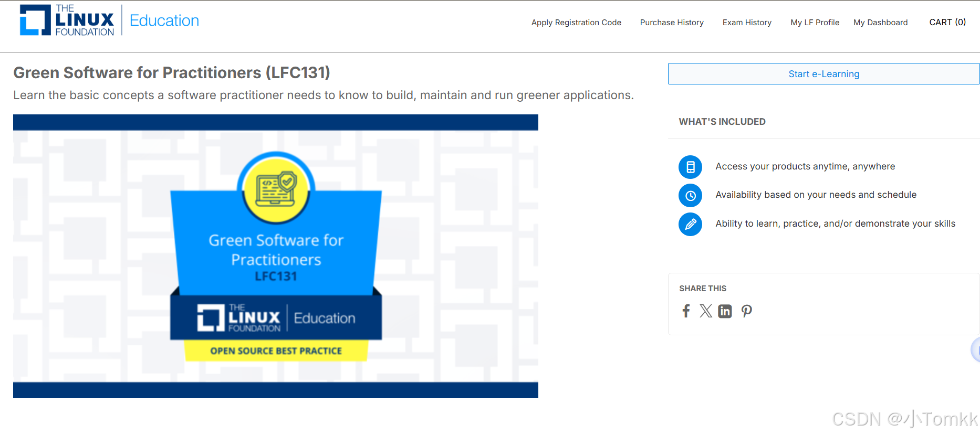Share this course on Pinterest
Screen dimensions: 980x436
tap(746, 311)
